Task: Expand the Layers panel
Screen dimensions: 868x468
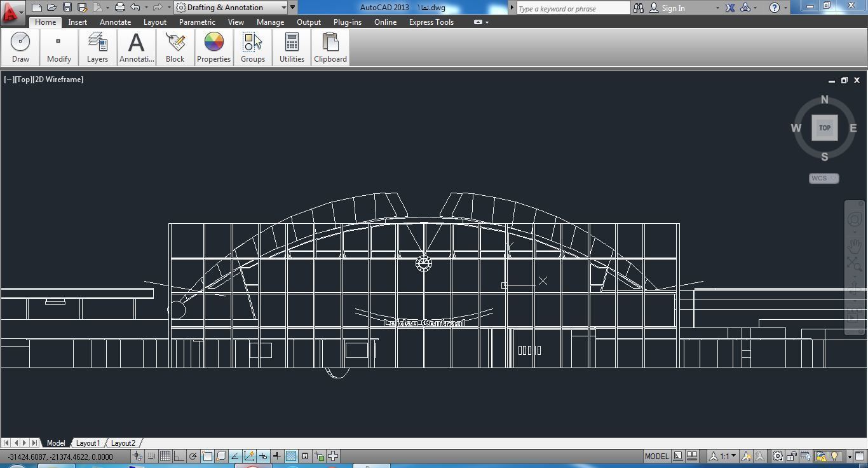Action: click(97, 47)
